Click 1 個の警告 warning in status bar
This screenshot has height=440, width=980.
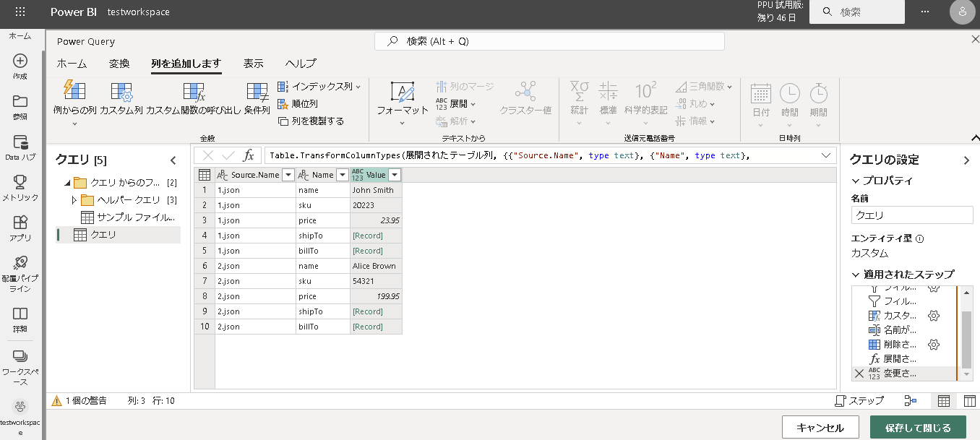(79, 400)
